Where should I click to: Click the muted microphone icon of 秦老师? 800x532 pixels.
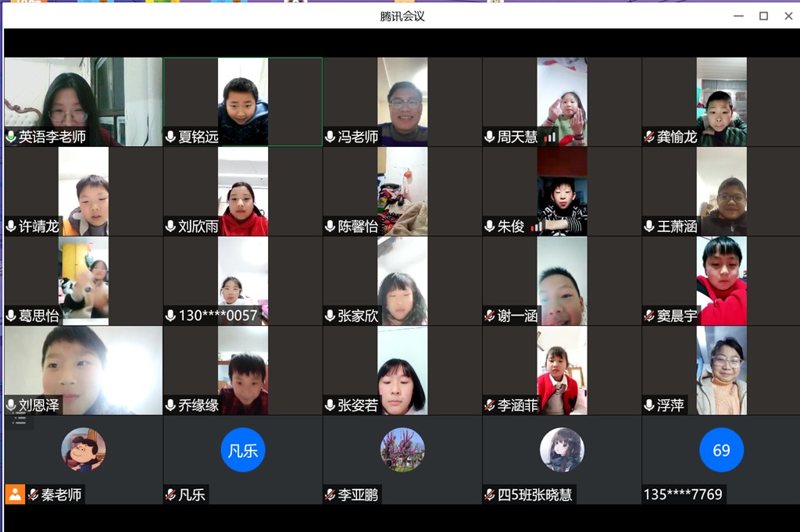(34, 495)
